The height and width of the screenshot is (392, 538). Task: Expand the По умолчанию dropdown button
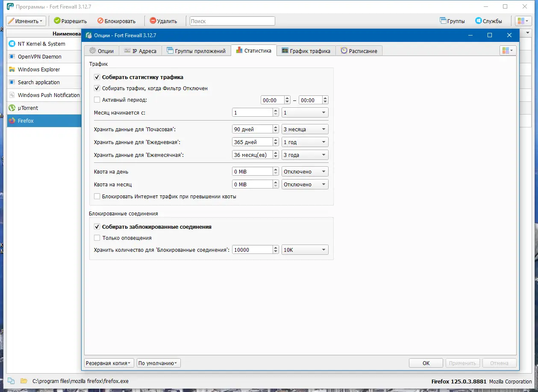tap(159, 363)
